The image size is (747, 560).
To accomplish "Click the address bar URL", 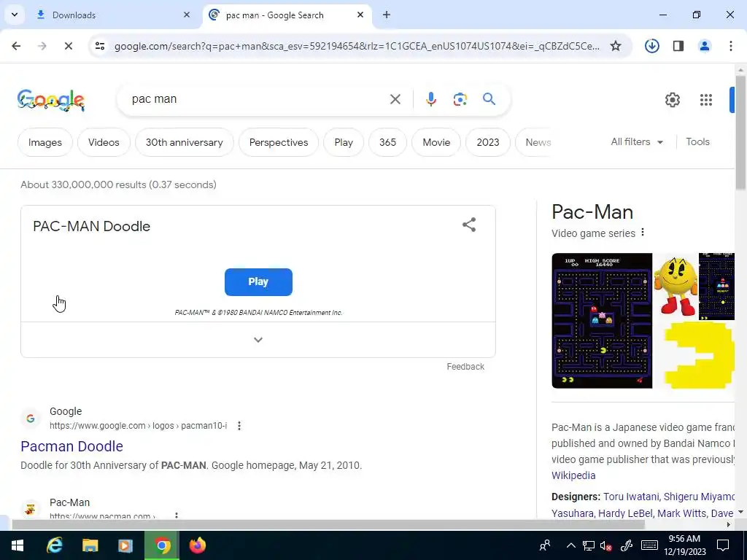I will 357,46.
